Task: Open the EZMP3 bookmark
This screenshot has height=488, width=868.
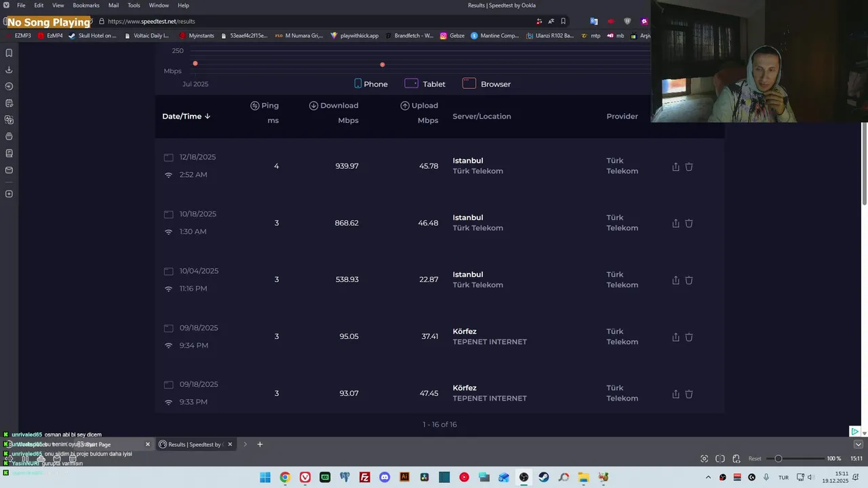Action: coord(18,36)
